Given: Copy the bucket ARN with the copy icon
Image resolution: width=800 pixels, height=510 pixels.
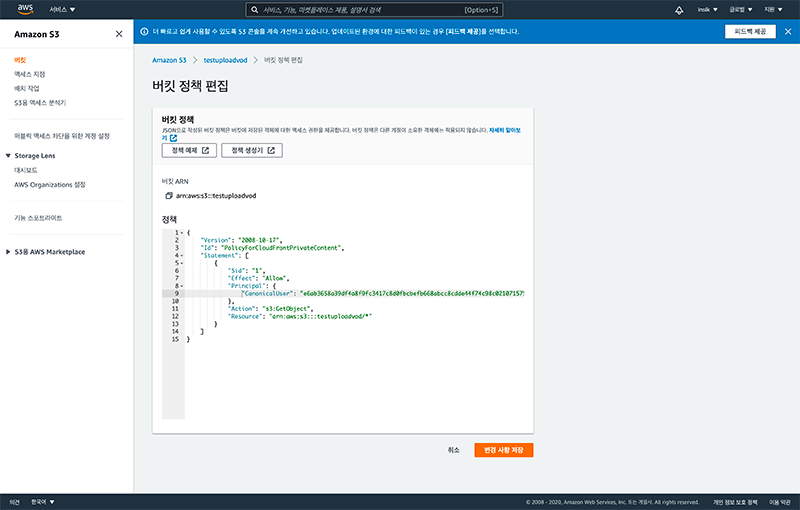Looking at the screenshot, I should (169, 196).
